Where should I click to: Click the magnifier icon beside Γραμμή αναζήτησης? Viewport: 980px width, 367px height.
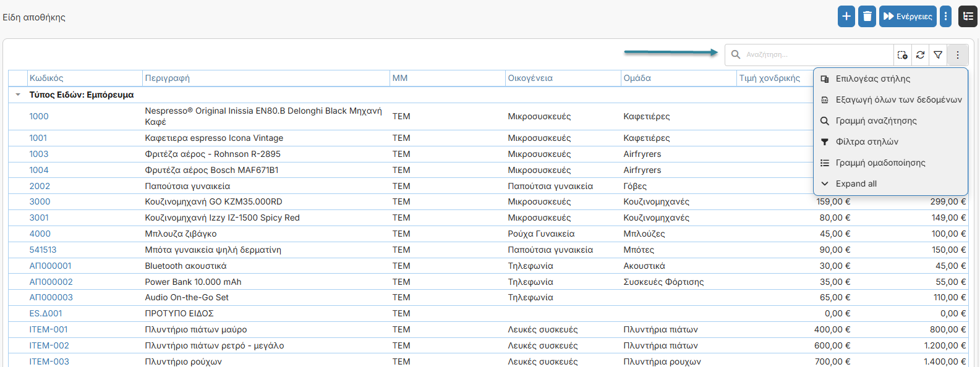click(824, 120)
